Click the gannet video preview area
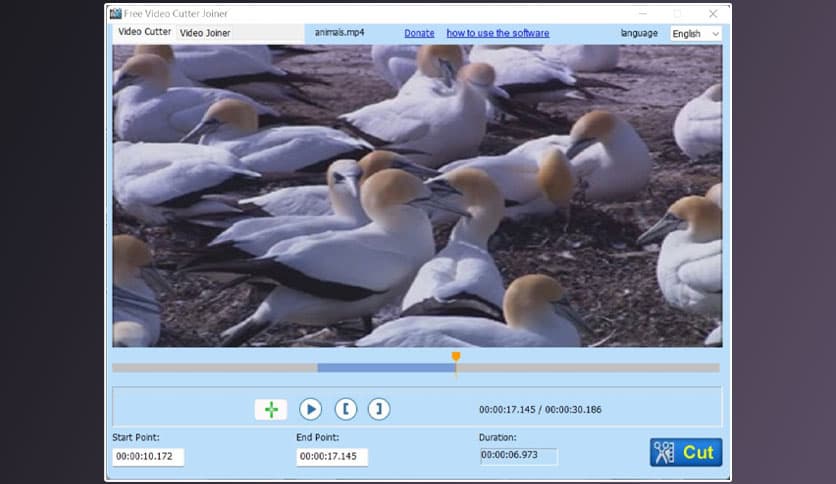 pyautogui.click(x=417, y=195)
